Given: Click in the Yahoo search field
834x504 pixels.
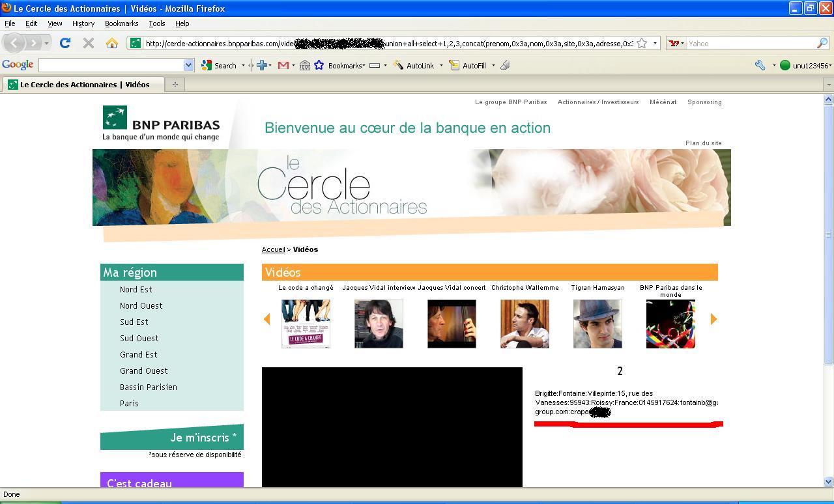Looking at the screenshot, I should coord(751,44).
